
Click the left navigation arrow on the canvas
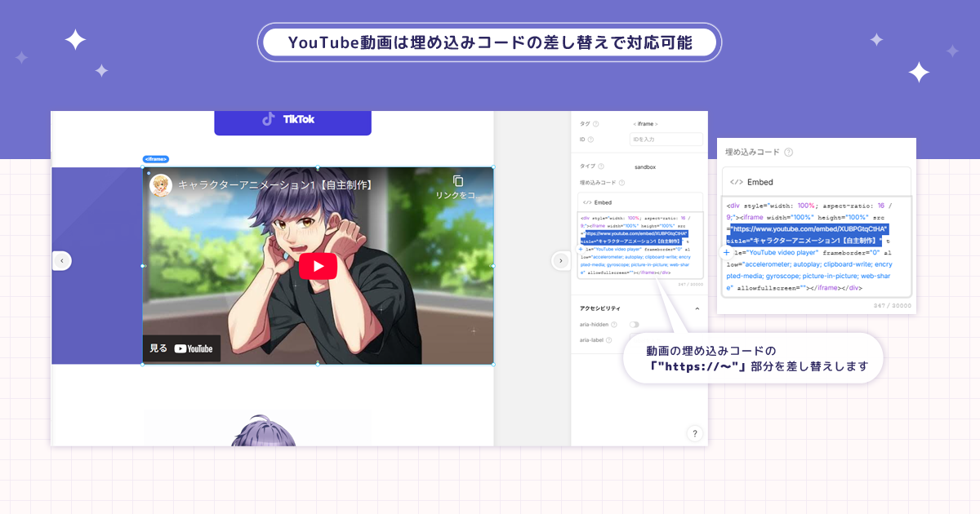[62, 260]
